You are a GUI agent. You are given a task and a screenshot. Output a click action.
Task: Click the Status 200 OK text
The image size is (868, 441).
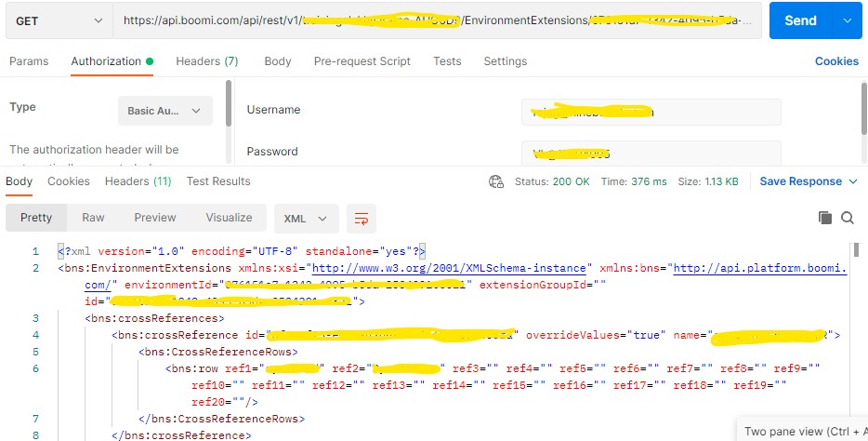[x=552, y=181]
